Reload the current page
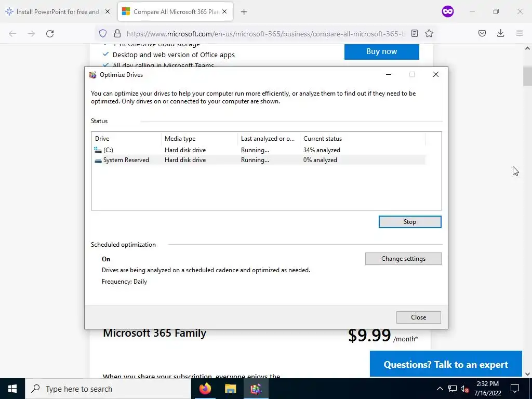This screenshot has height=399, width=532. tap(50, 34)
